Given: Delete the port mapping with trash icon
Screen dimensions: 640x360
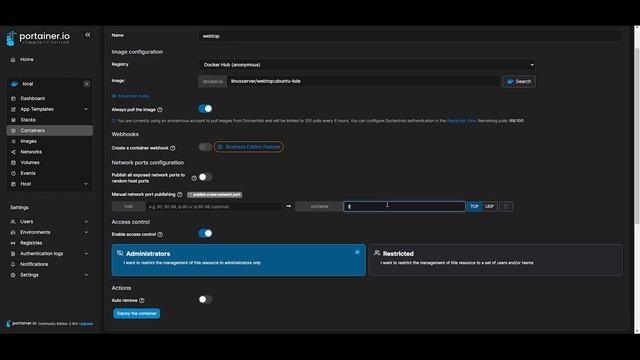Looking at the screenshot, I should (x=506, y=207).
